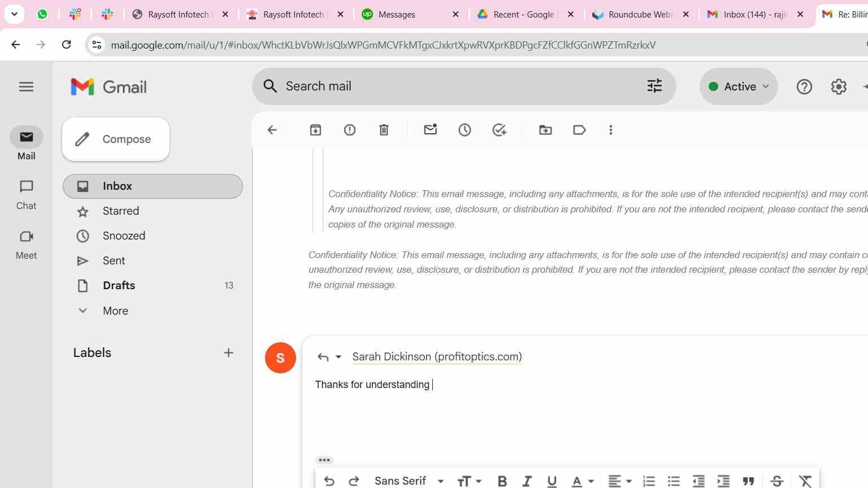Viewport: 868px width, 488px height.
Task: Snooze this conversation
Action: [465, 130]
